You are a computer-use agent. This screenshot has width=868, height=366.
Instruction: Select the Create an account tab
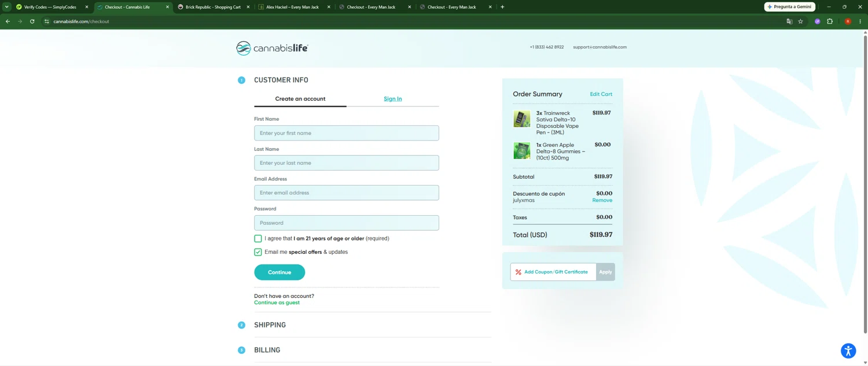point(300,99)
